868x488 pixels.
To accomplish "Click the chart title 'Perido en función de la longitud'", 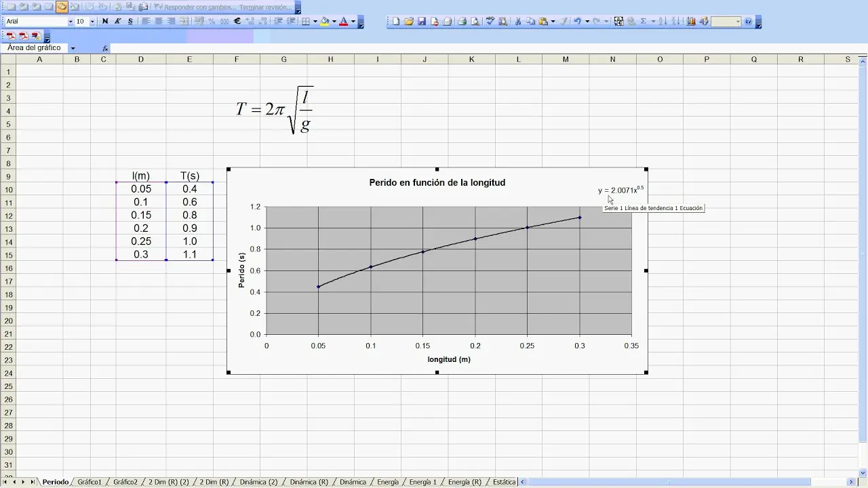I will [437, 182].
